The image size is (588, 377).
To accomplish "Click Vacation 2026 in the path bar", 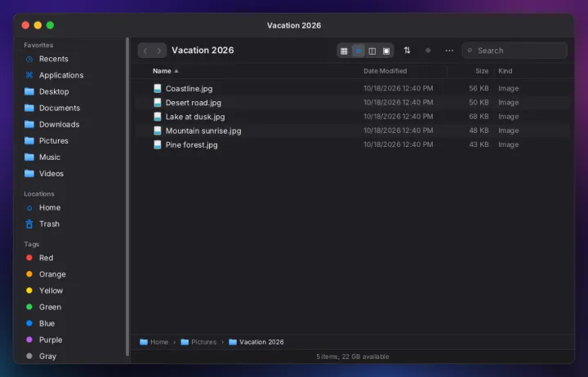I will pos(256,342).
